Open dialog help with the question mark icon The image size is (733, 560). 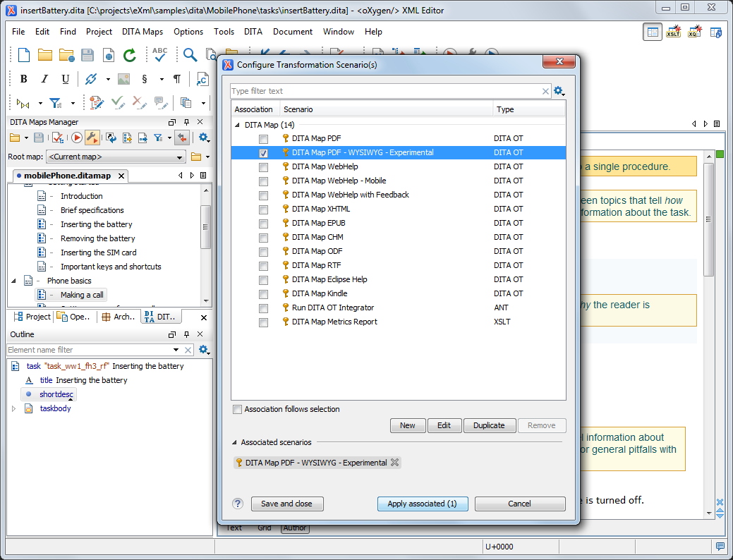point(238,504)
